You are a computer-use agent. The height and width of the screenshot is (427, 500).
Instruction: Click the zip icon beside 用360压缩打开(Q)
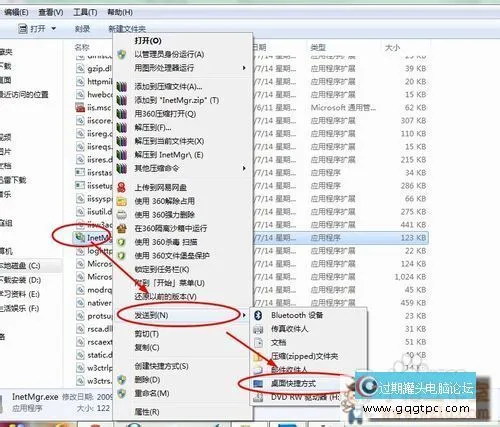(x=122, y=114)
